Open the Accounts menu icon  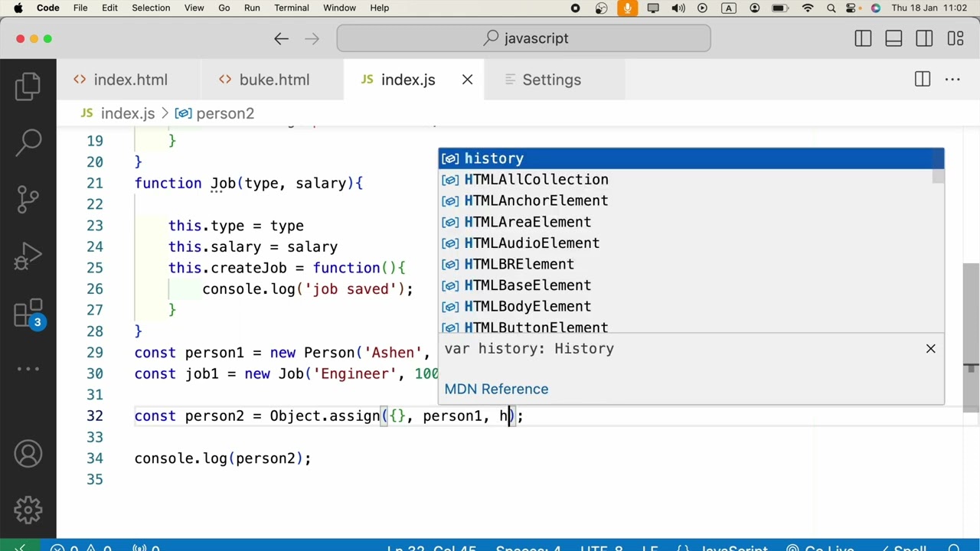click(28, 454)
